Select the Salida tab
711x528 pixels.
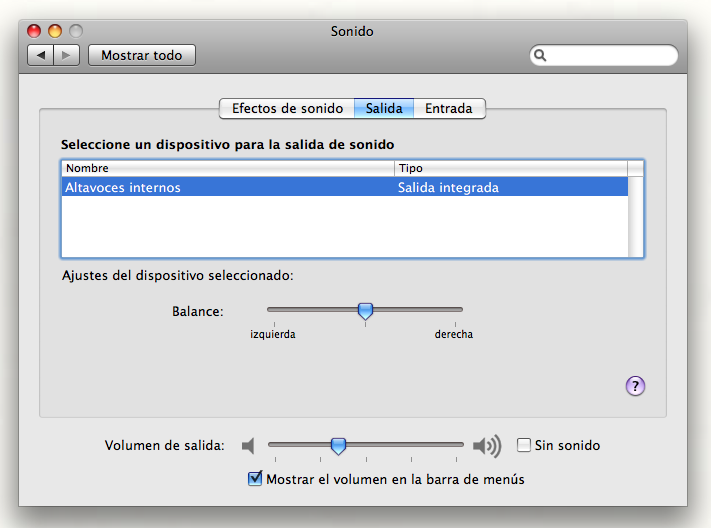tap(384, 108)
